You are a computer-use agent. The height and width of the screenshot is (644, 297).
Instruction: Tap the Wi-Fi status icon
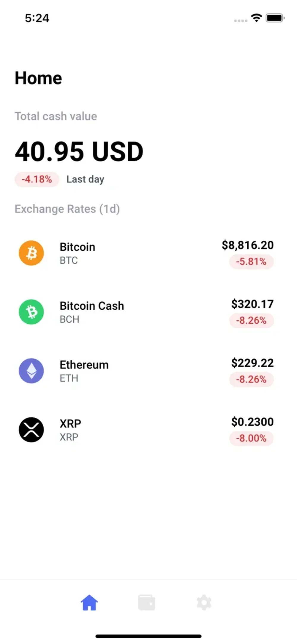pyautogui.click(x=256, y=18)
